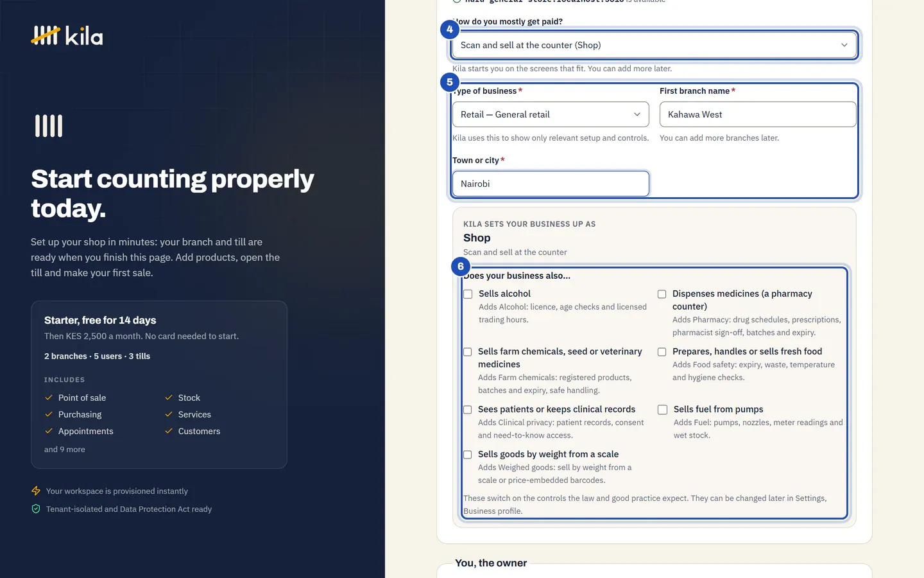This screenshot has width=924, height=578.
Task: Click the 'and 9 more' text
Action: (65, 450)
